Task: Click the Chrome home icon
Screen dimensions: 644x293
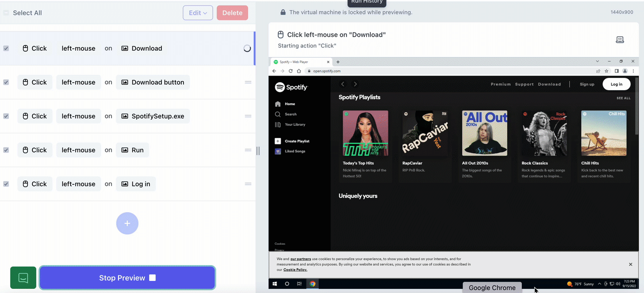Action: tap(299, 71)
